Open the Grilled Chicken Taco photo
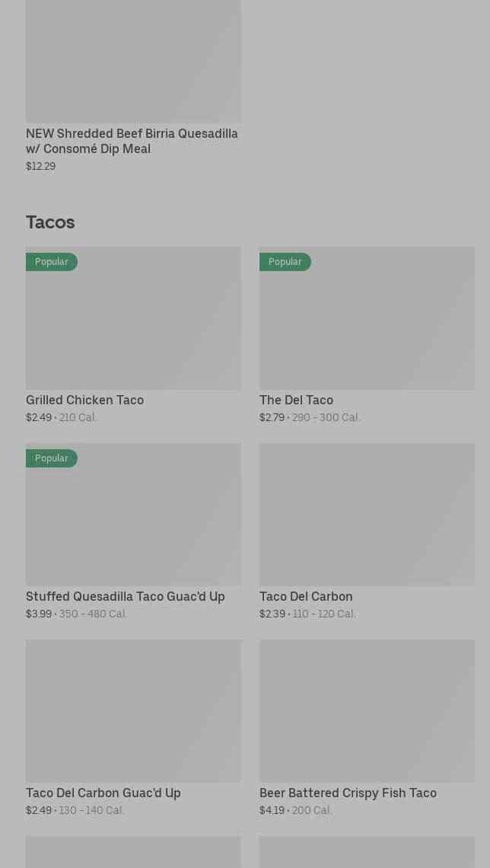490x868 pixels. tap(133, 327)
